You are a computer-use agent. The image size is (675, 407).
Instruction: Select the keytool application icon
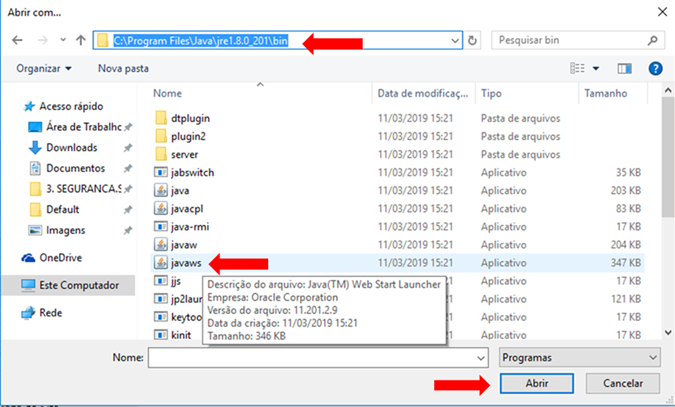click(x=161, y=317)
